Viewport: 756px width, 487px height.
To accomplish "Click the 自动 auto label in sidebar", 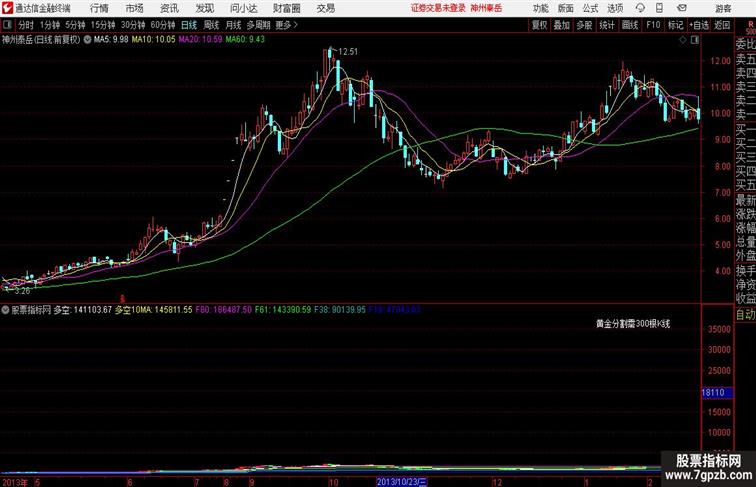I will tap(745, 314).
